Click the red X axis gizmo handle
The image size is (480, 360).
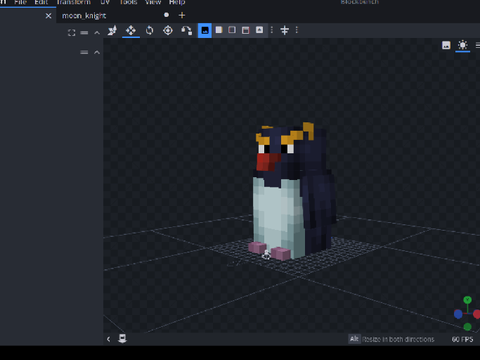tap(477, 314)
